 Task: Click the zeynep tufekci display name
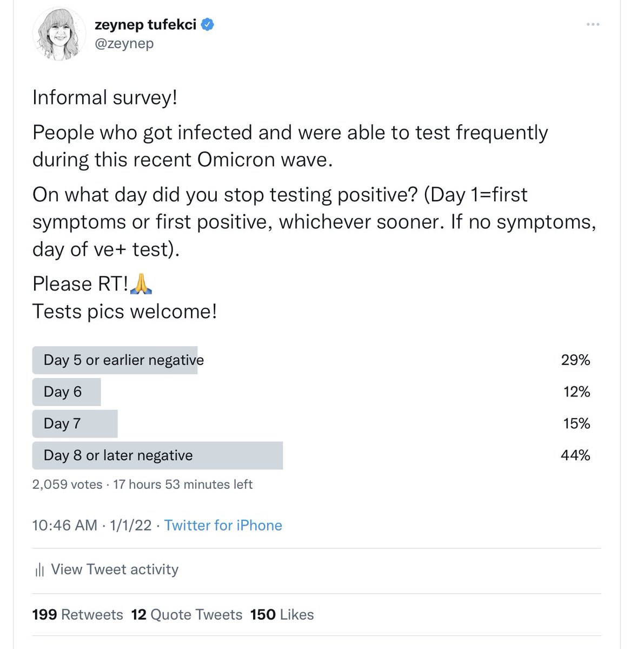click(145, 25)
